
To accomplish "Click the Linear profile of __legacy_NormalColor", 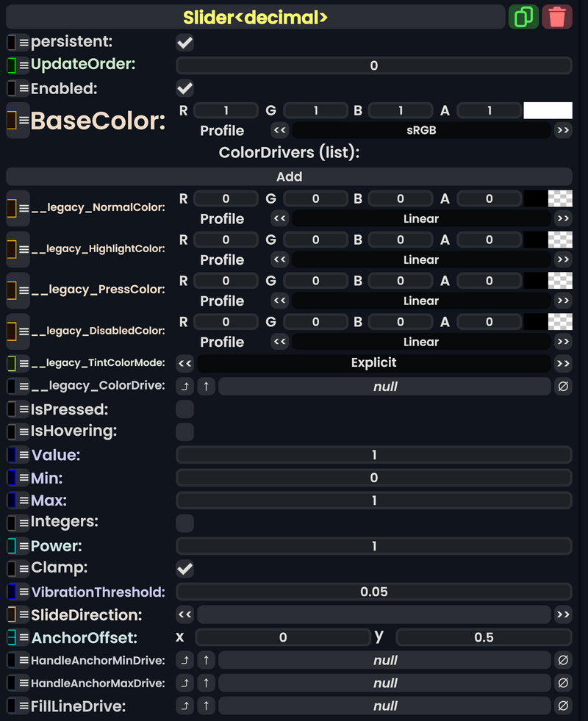I will tap(421, 218).
